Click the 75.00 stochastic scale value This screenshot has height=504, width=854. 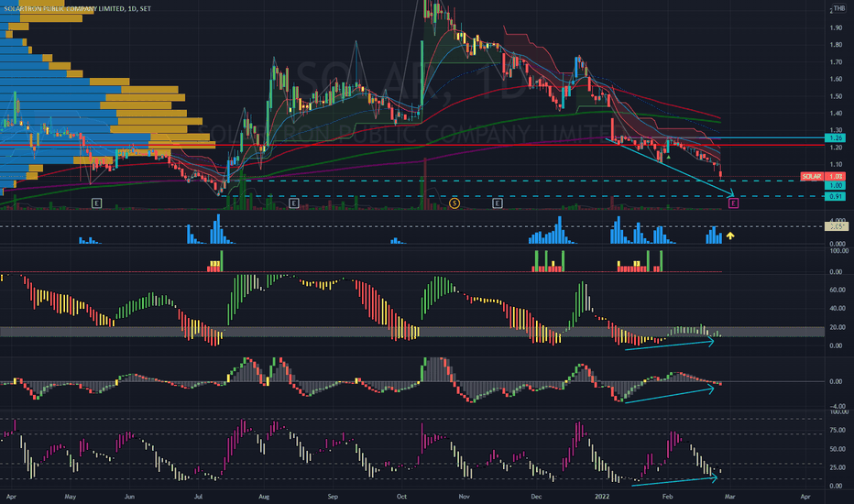tap(838, 431)
